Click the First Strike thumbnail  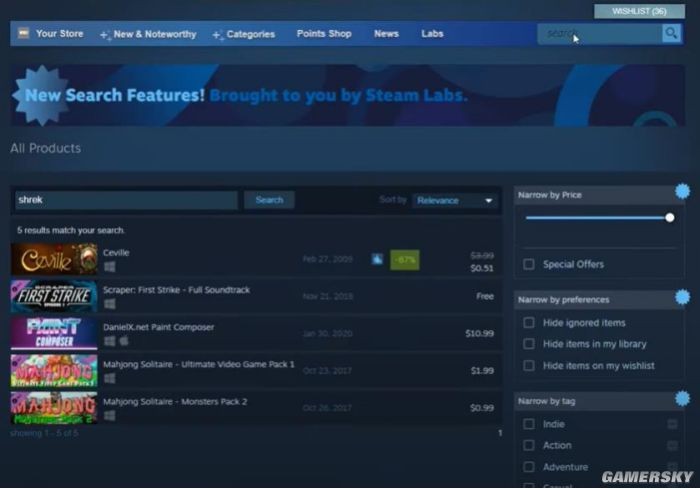[x=54, y=296]
